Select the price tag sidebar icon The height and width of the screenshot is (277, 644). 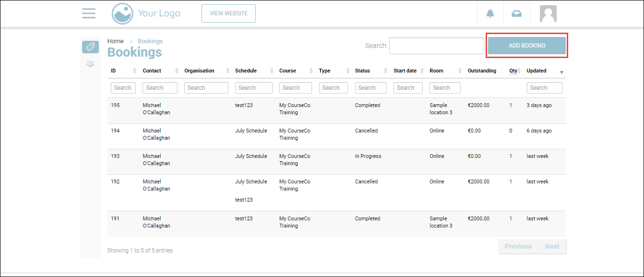coord(90,47)
